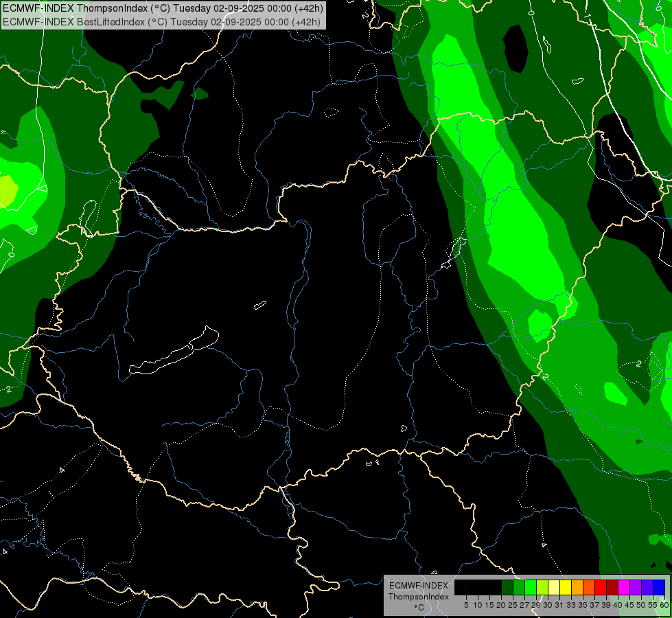Screen dimensions: 672x618
Task: Select the medium green 25-27 legend swatch
Action: coord(519,587)
